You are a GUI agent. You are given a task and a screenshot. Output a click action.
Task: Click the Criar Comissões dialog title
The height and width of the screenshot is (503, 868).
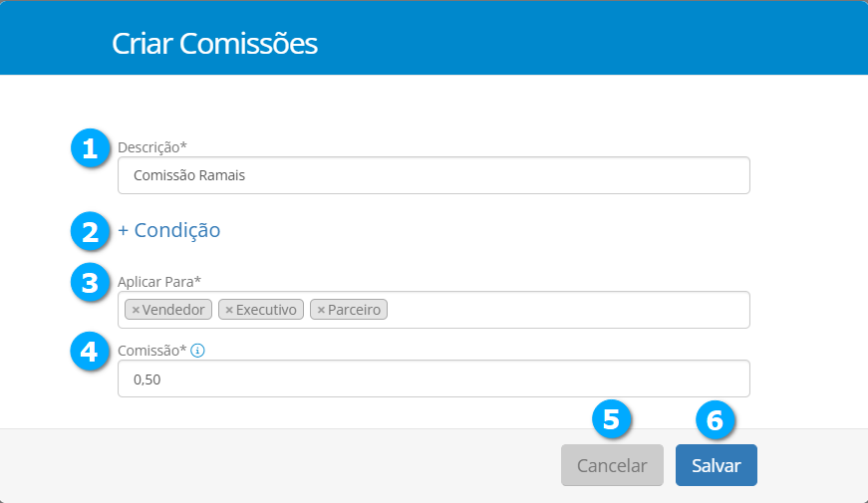point(214,44)
